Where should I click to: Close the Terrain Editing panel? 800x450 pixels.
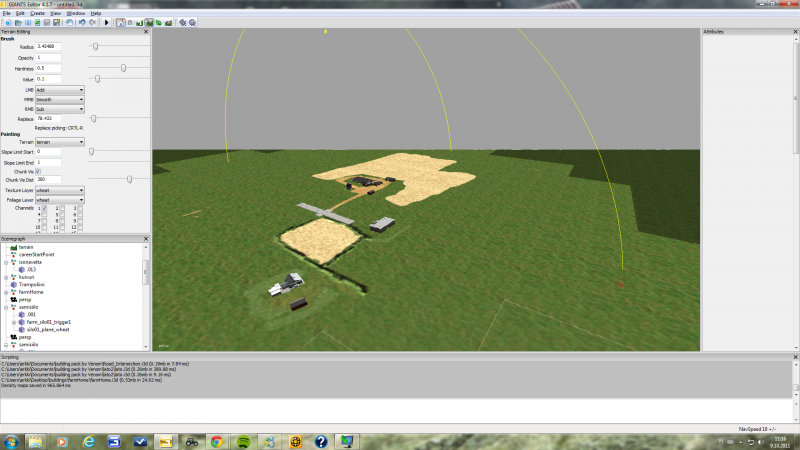[x=146, y=32]
